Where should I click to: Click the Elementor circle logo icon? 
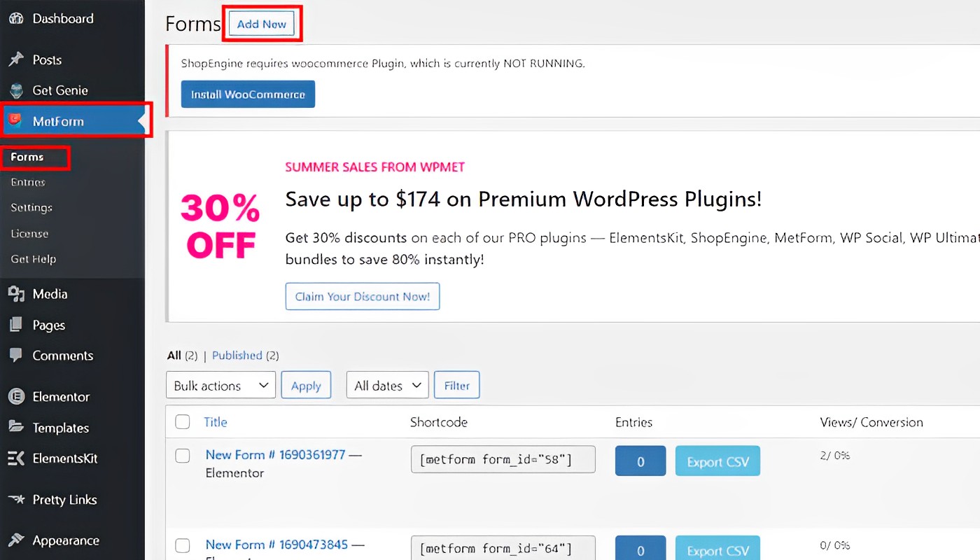pos(15,397)
